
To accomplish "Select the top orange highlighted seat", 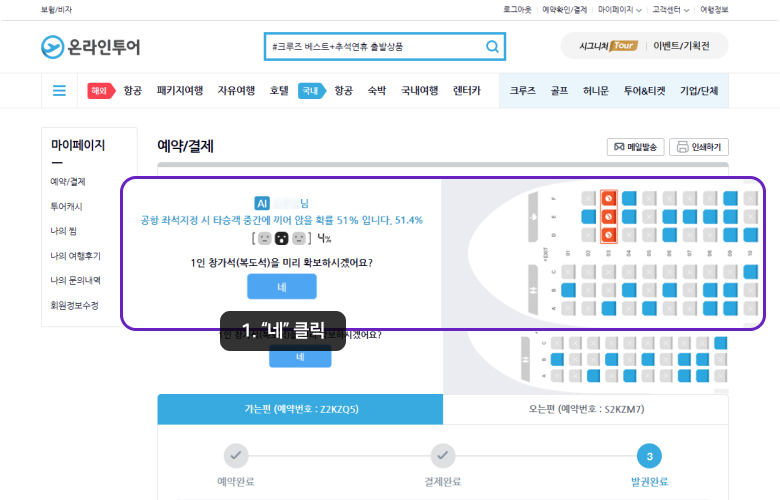I will [x=609, y=198].
